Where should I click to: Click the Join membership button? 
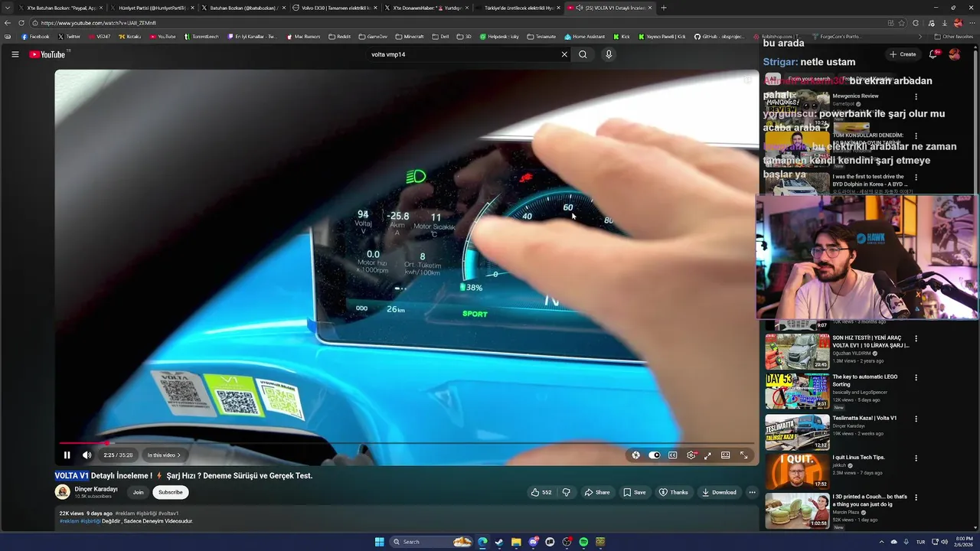click(x=138, y=492)
